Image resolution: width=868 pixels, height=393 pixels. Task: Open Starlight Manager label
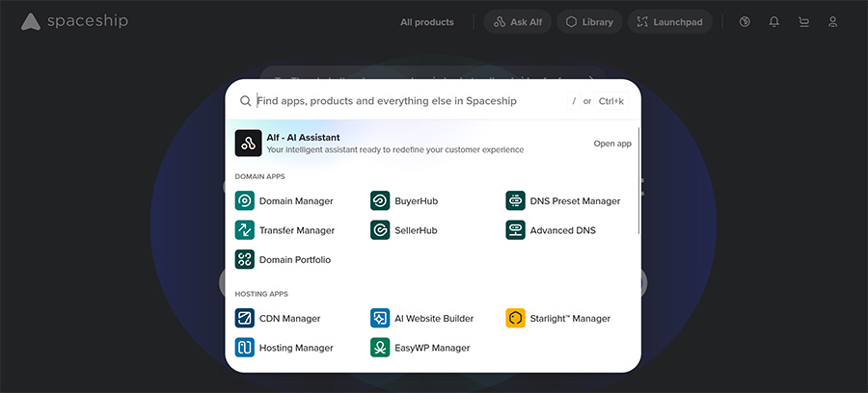pos(570,319)
